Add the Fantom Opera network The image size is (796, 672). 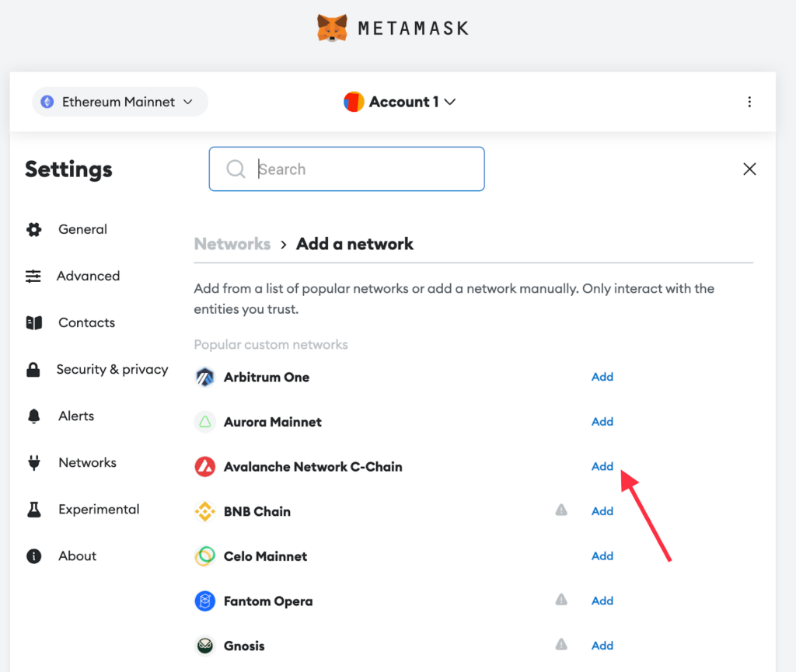pyautogui.click(x=602, y=601)
